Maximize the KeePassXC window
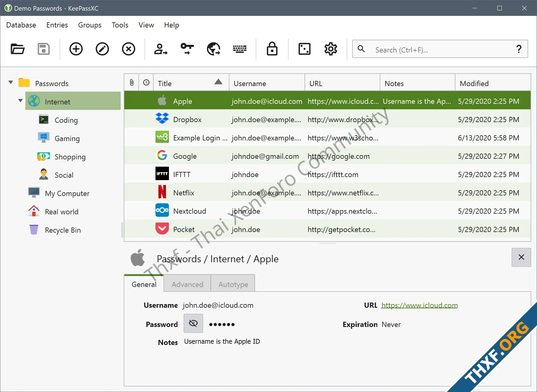Viewport: 537px width, 392px height. tap(500, 8)
